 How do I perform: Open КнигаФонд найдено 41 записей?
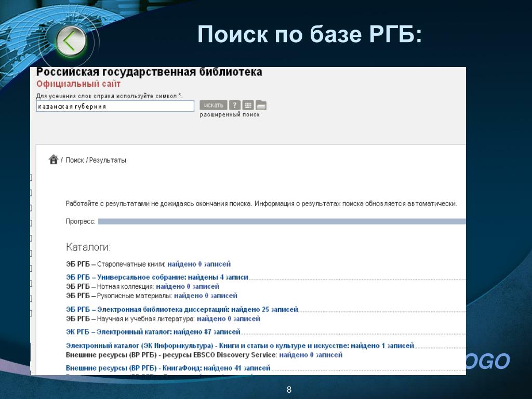168,368
